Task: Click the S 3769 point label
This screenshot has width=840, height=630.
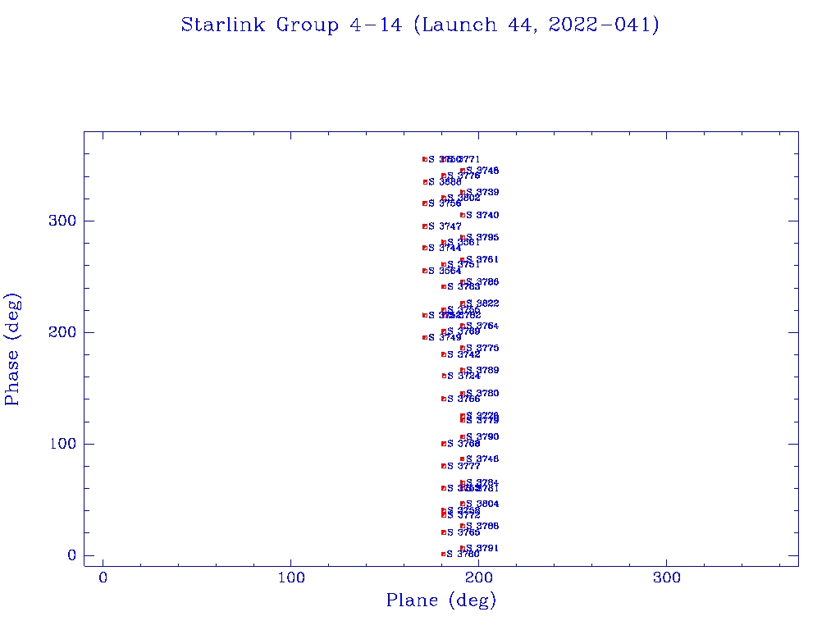Action: coord(463,331)
